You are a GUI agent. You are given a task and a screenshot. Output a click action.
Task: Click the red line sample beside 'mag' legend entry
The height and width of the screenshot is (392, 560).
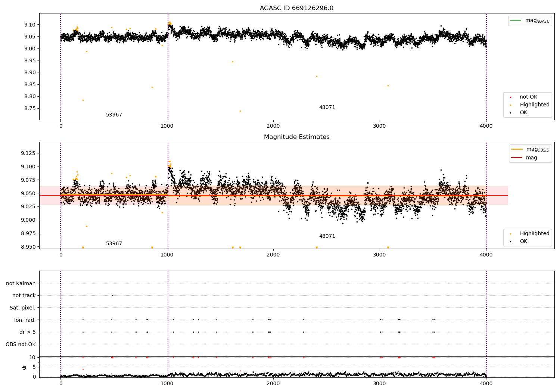(517, 158)
